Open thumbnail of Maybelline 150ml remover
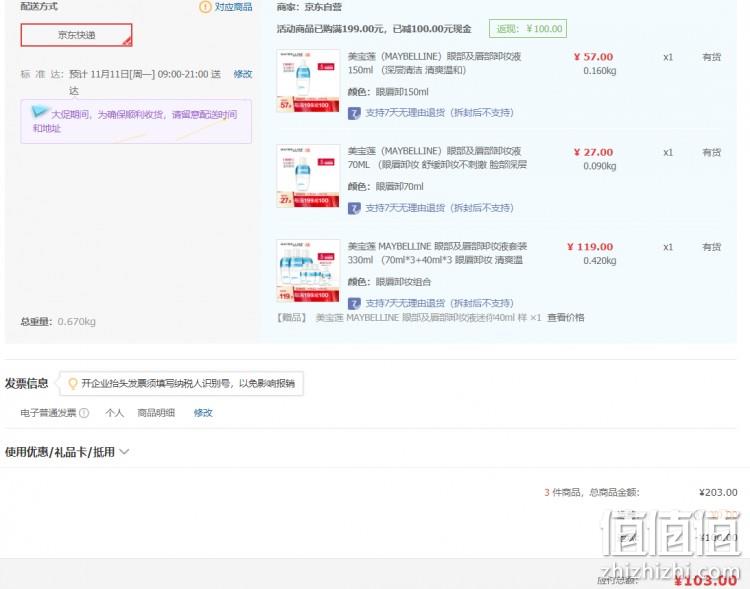 [308, 81]
